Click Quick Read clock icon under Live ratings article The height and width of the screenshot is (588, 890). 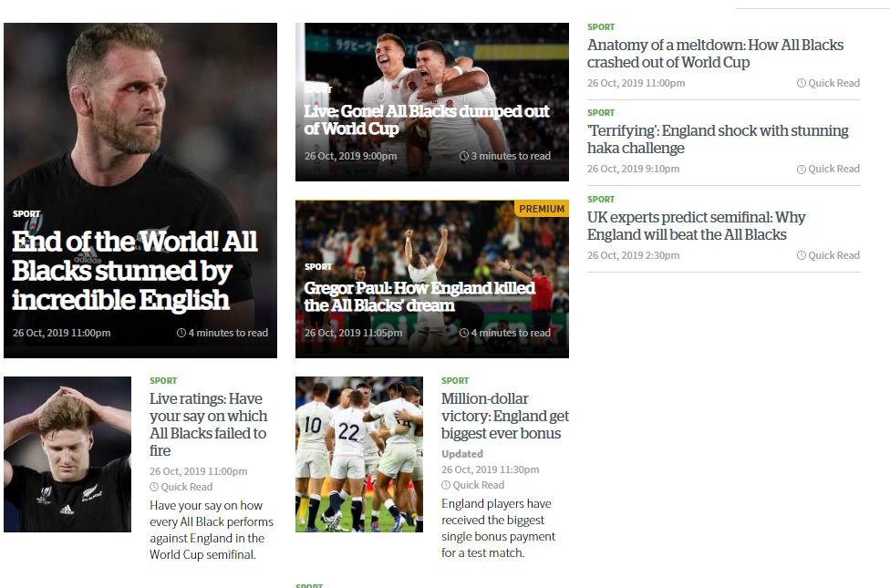coord(154,487)
